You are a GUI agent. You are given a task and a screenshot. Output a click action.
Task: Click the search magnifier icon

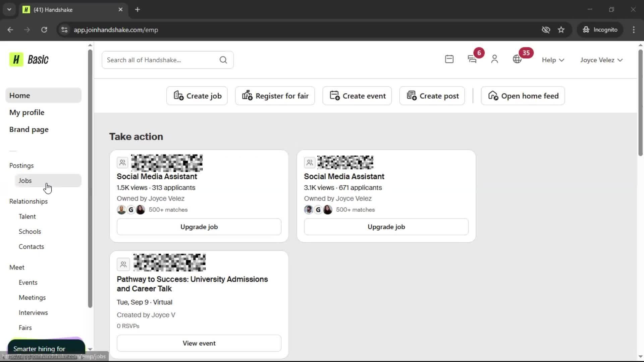[x=223, y=60]
